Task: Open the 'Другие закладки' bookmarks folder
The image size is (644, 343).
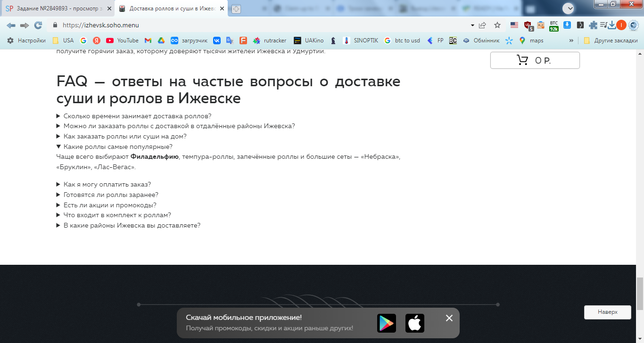Action: coord(611,41)
